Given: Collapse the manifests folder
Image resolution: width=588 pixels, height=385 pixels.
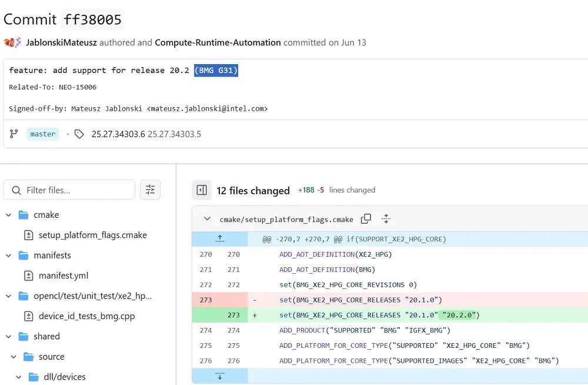Looking at the screenshot, I should (8, 255).
